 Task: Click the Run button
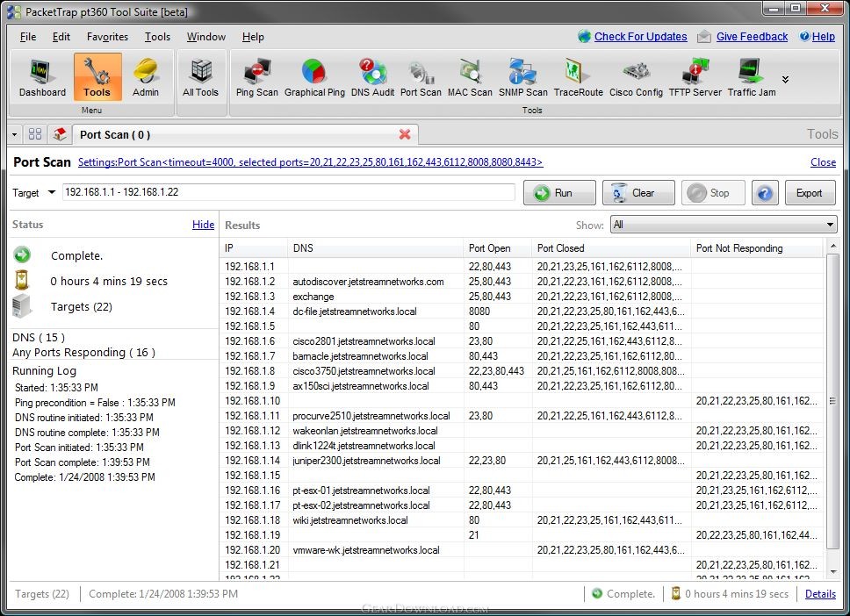(x=559, y=193)
